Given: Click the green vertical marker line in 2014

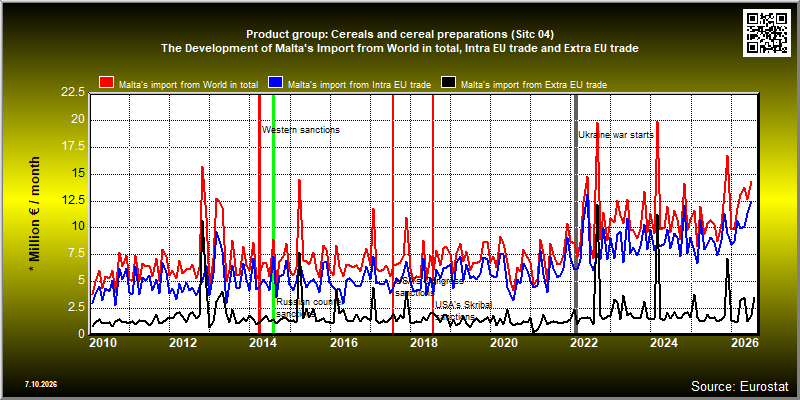Looking at the screenshot, I should (273, 214).
